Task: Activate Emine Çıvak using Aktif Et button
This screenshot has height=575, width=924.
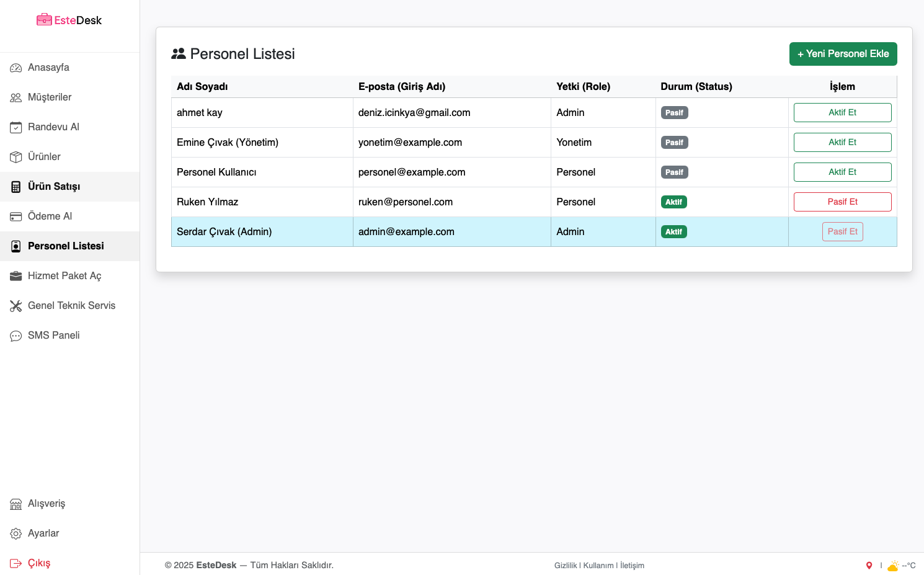Action: click(842, 142)
